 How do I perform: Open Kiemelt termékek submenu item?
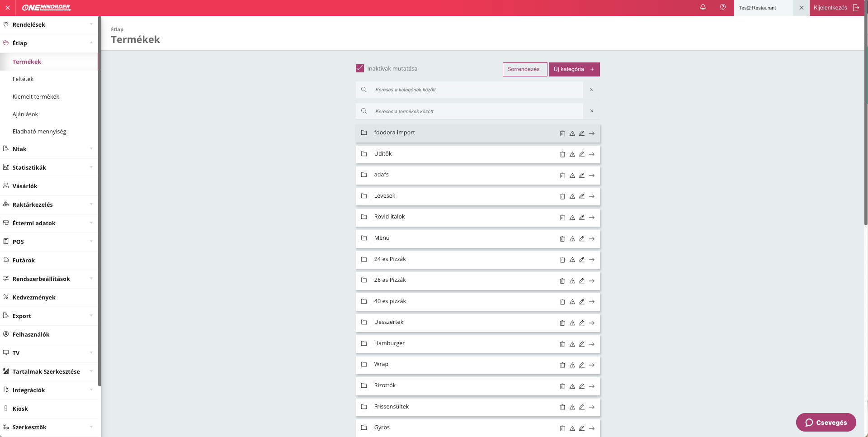point(36,96)
